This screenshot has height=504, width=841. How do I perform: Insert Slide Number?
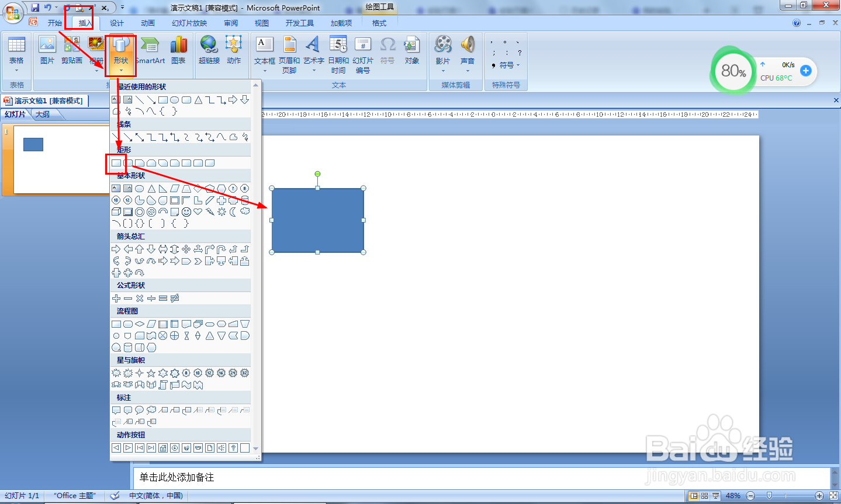coord(363,54)
